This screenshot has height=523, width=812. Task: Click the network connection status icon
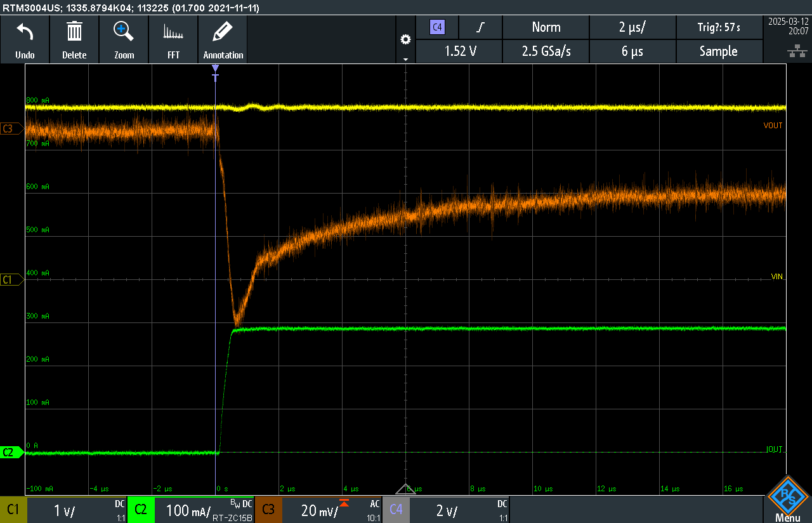pyautogui.click(x=793, y=51)
